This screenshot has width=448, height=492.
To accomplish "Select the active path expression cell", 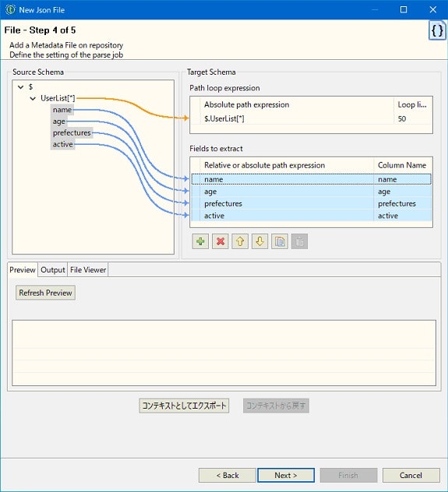I will point(287,216).
